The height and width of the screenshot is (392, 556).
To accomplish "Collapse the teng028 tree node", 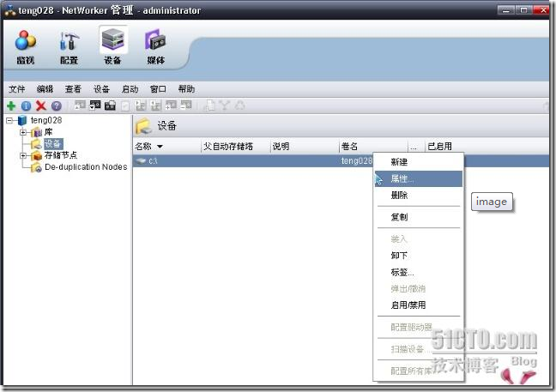I will coord(9,121).
